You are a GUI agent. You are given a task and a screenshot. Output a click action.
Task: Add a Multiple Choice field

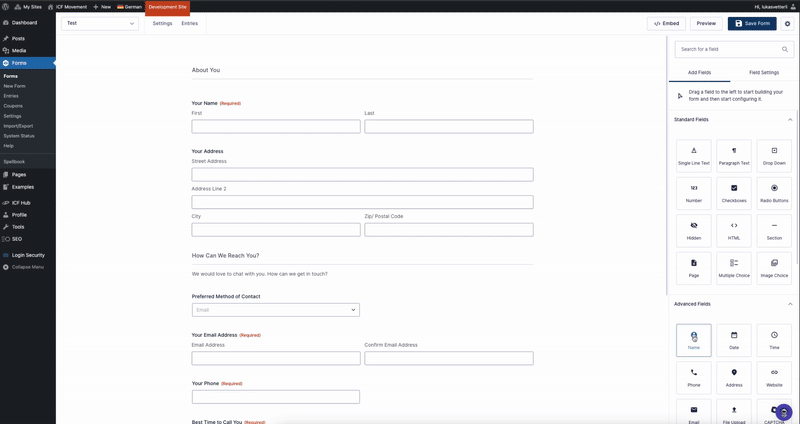click(734, 268)
